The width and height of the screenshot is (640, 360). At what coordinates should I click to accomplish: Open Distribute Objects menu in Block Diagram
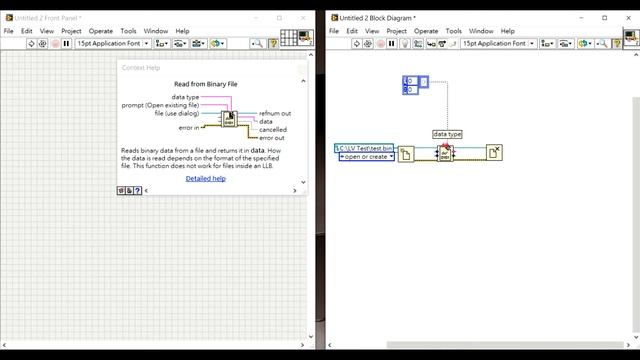coord(565,43)
